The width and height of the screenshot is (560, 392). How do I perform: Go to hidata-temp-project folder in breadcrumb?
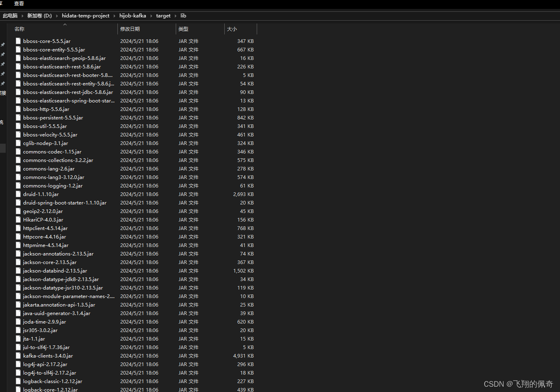[85, 16]
